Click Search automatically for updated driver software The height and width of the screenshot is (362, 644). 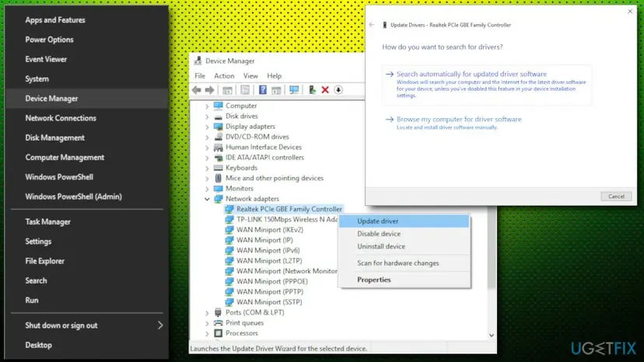pos(487,85)
